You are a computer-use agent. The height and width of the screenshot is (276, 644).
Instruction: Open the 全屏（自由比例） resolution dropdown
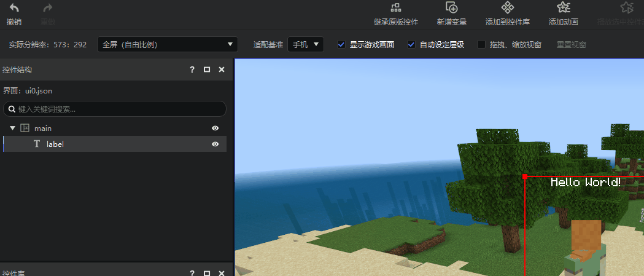point(168,44)
